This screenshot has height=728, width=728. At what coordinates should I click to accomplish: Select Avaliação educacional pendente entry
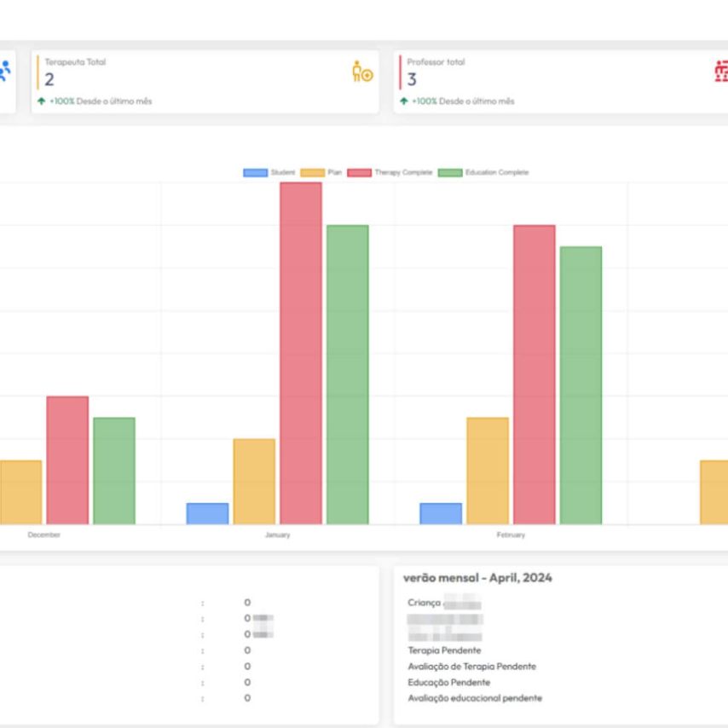(x=474, y=699)
